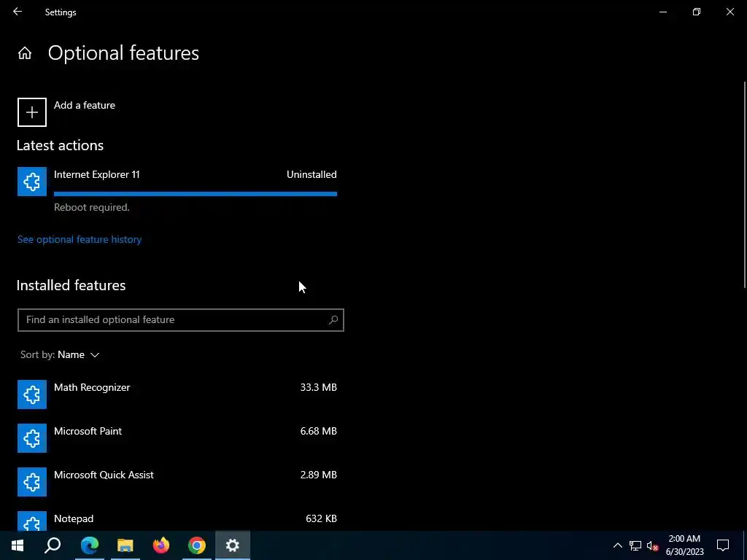Click the Internet Explorer 11 action name
The height and width of the screenshot is (560, 747).
tap(97, 174)
